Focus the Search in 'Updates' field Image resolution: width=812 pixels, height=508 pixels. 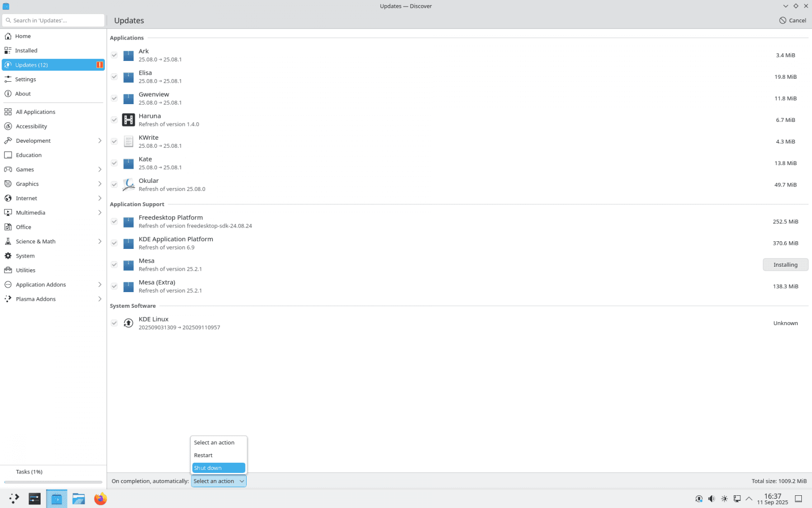tap(53, 20)
